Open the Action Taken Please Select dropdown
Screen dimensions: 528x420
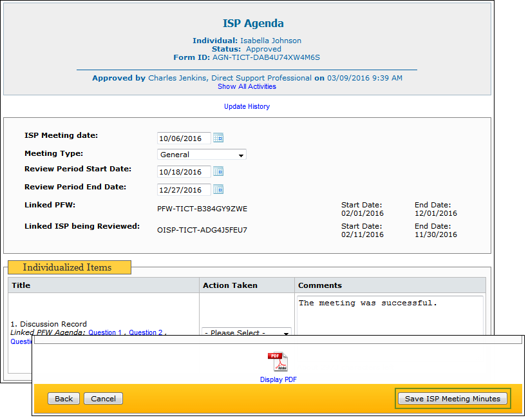coord(246,332)
